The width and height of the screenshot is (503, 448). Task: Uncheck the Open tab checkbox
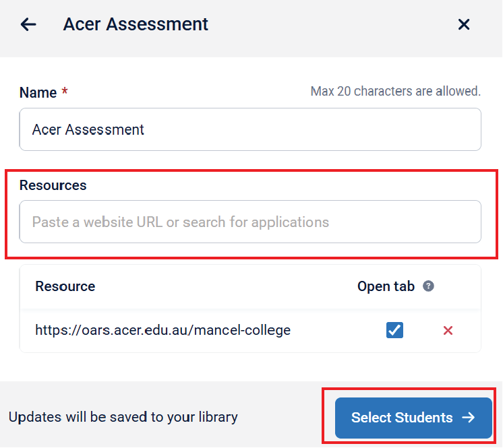point(394,330)
